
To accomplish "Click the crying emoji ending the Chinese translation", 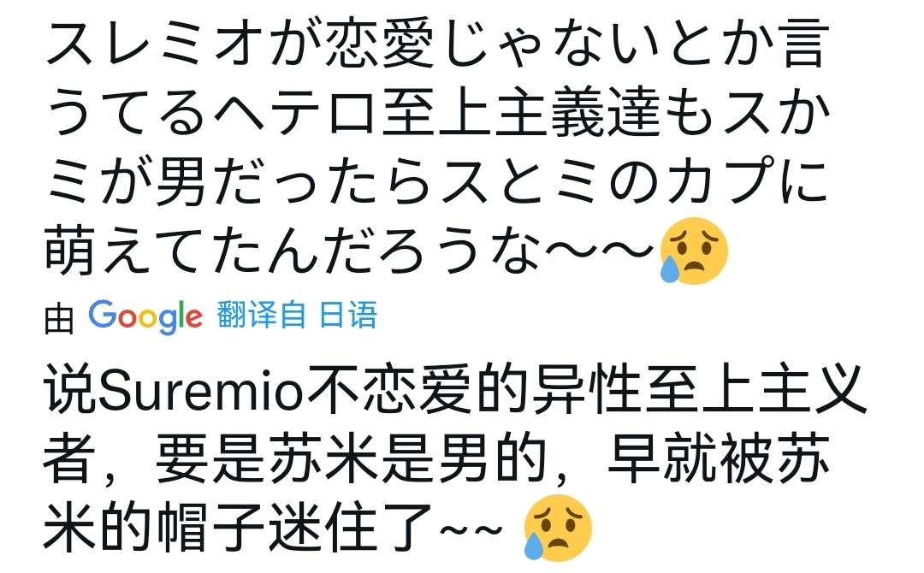I will coord(558,527).
